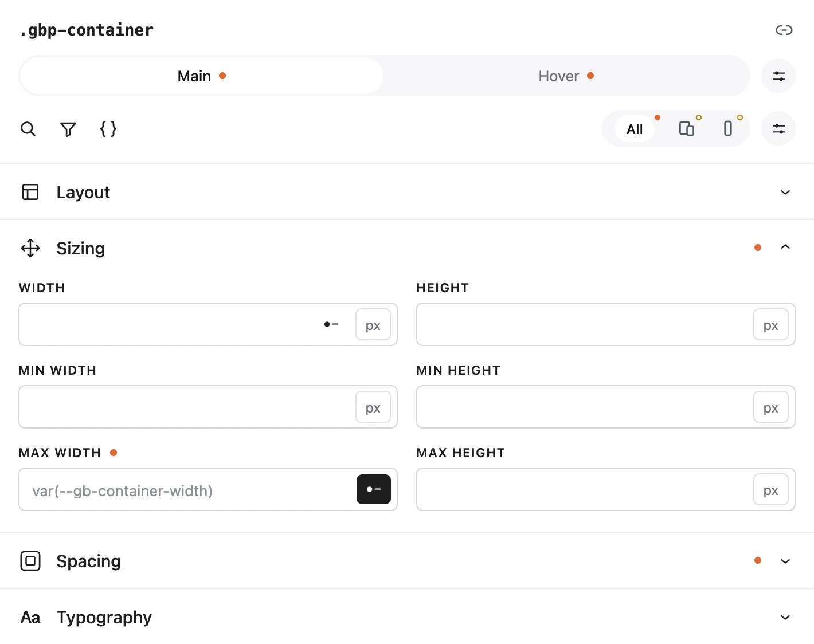Click the orange indicator dot in Spacing header
Viewport: 814px width, 644px height.
[758, 560]
